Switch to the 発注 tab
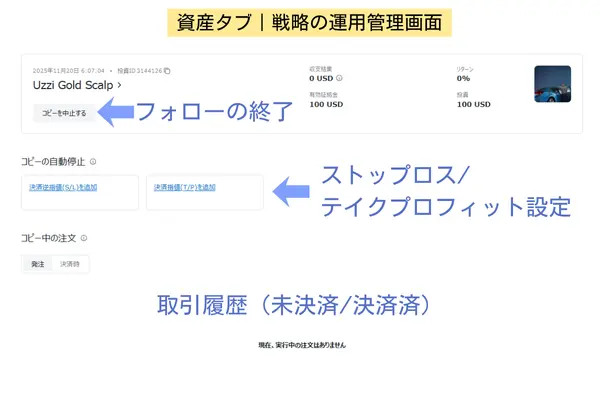Viewport: 600px width, 400px height. [x=37, y=264]
